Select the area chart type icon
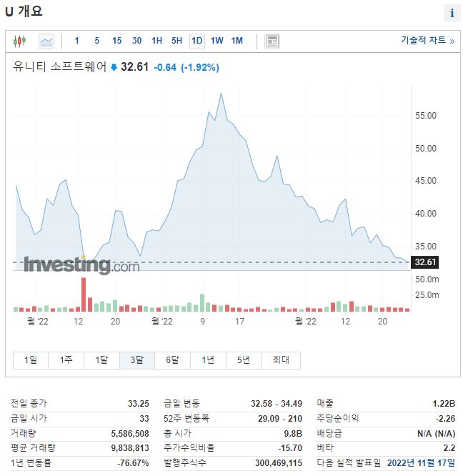Image resolution: width=463 pixels, height=476 pixels. [46, 41]
